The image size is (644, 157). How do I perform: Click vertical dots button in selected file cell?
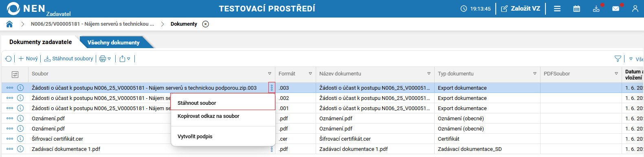click(272, 88)
